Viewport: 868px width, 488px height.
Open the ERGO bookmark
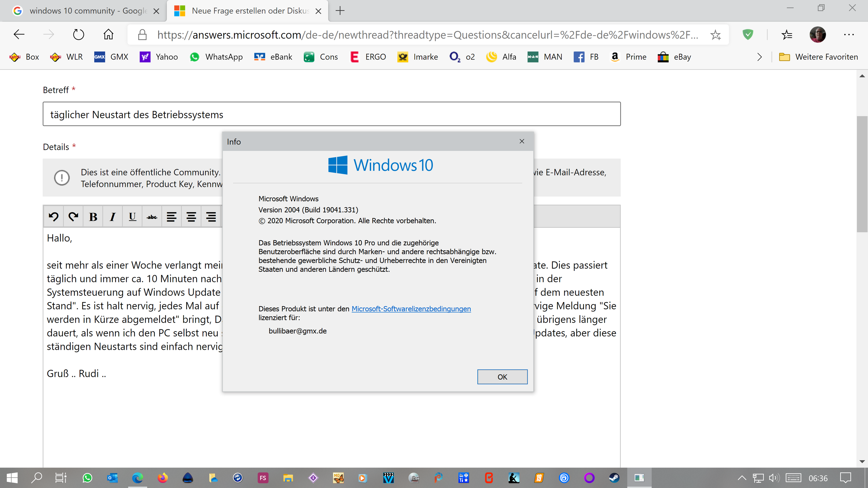pos(368,57)
